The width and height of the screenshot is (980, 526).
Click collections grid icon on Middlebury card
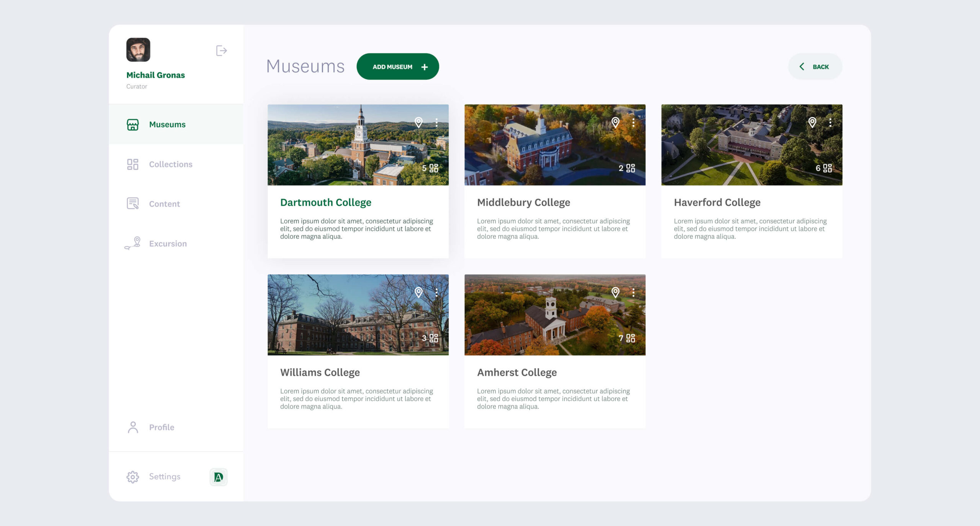(x=630, y=168)
